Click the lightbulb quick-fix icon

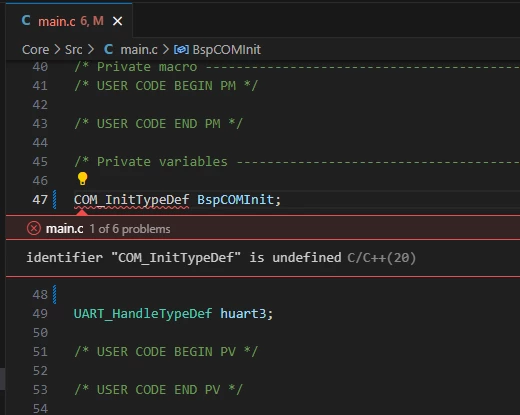click(82, 179)
